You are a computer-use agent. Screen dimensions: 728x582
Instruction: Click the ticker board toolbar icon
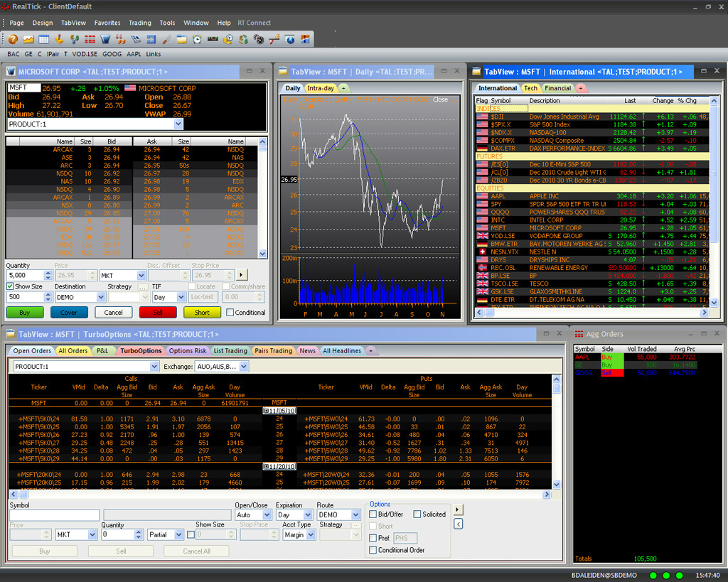tap(213, 40)
